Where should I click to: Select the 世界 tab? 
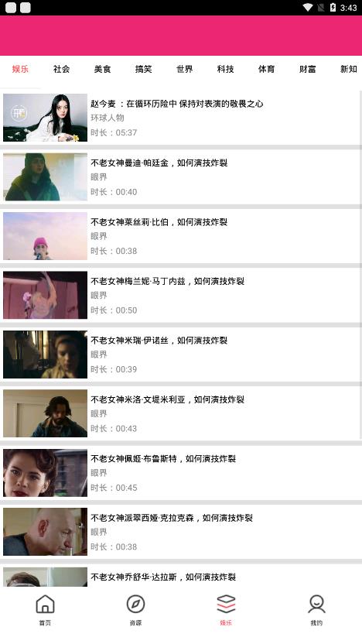(184, 69)
